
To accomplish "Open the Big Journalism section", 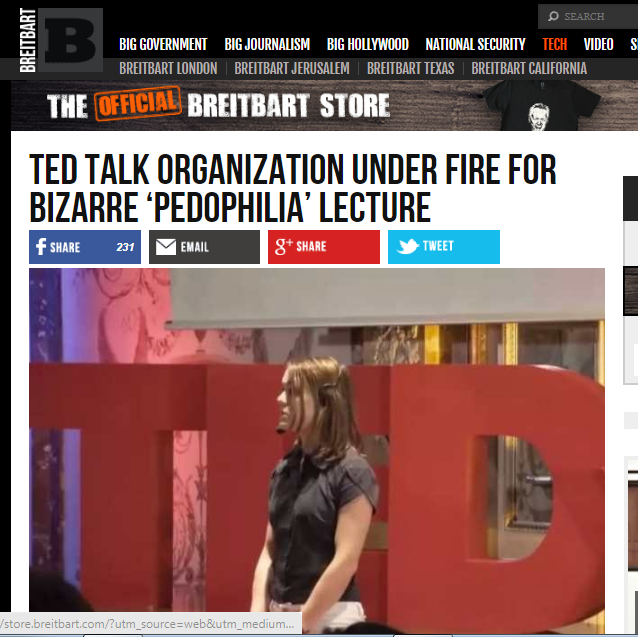I will point(267,44).
